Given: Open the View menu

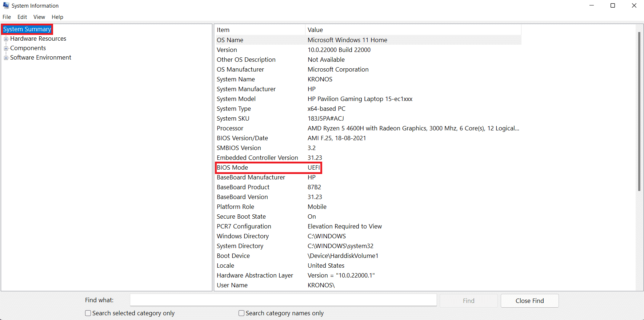Looking at the screenshot, I should 39,17.
